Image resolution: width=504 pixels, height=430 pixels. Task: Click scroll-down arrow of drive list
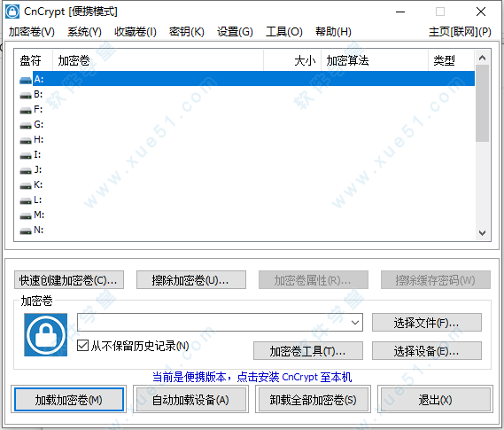pyautogui.click(x=482, y=233)
